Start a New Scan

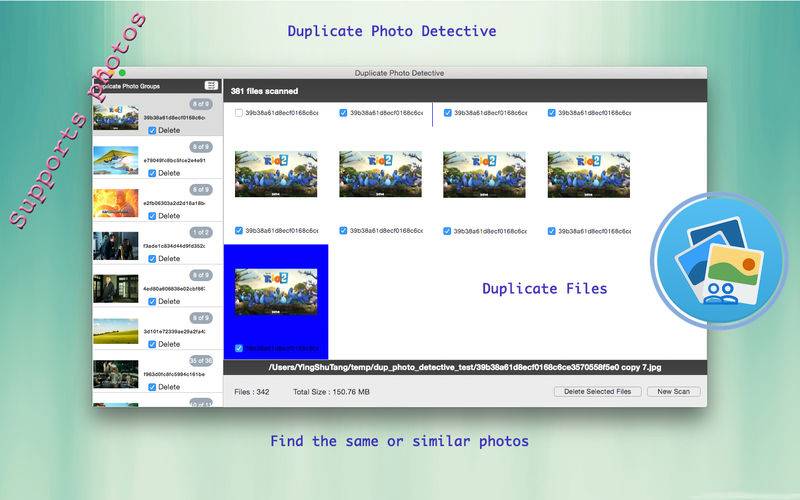pos(673,391)
